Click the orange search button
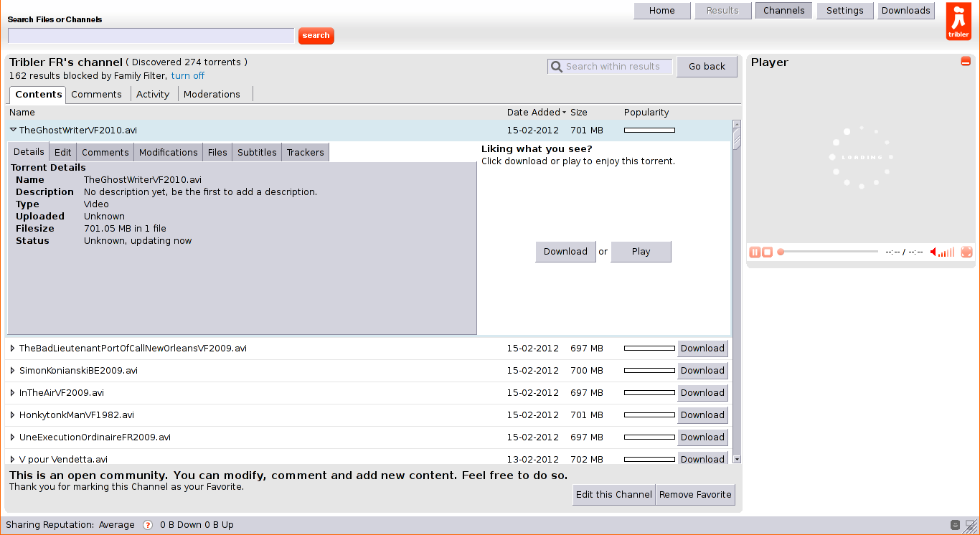Viewport: 980px width, 535px height. pyautogui.click(x=316, y=36)
